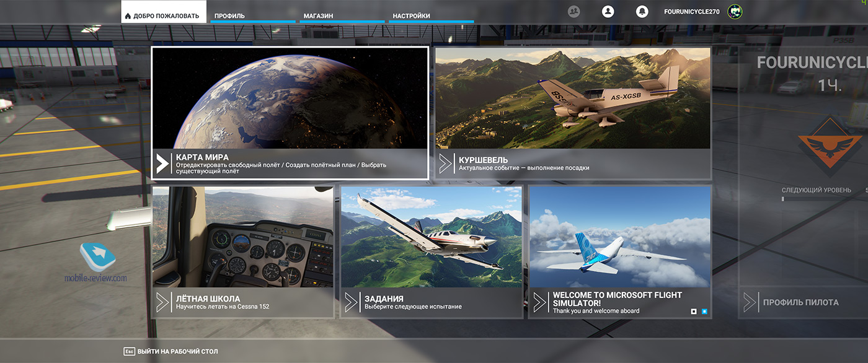Open the player avatar picture

tap(735, 11)
